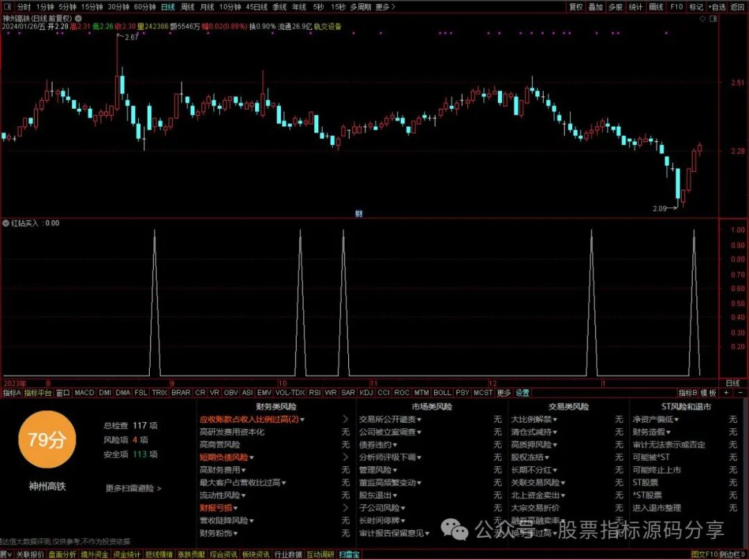Screen dimensions: 749x560
Task: Click the minus zoom button in indicator bar
Action: click(741, 392)
